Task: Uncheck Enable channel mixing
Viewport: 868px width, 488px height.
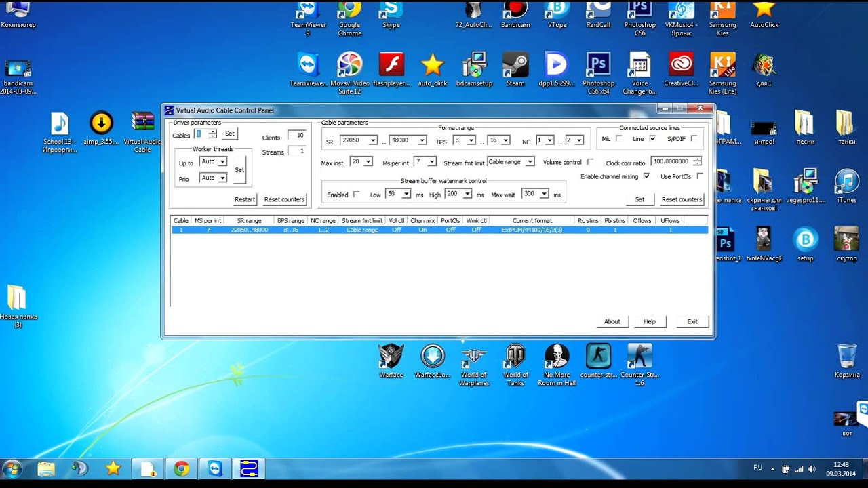Action: coord(646,176)
